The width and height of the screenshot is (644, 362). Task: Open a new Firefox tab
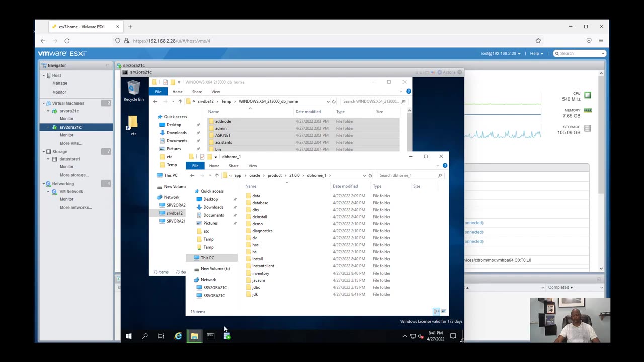[130, 27]
